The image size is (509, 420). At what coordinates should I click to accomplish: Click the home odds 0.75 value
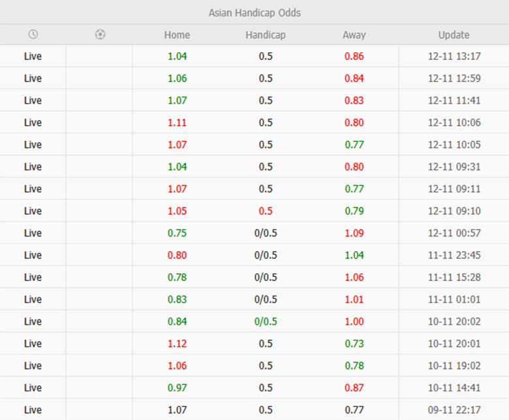[177, 233]
